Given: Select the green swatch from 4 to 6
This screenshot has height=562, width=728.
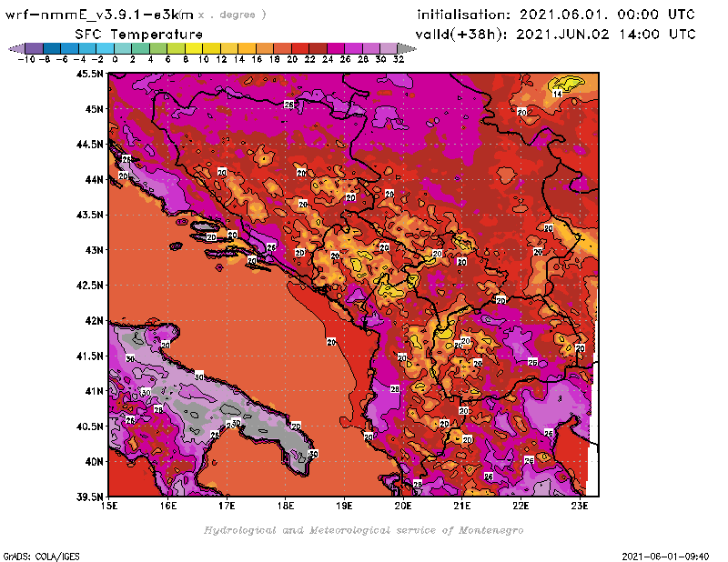Looking at the screenshot, I should 157,48.
